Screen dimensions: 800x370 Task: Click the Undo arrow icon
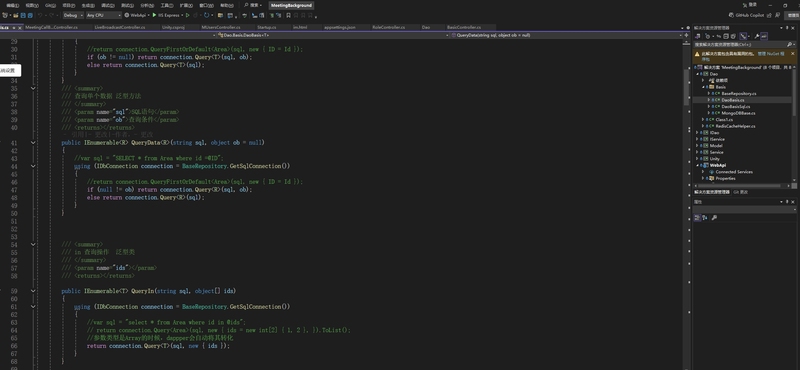[41, 15]
